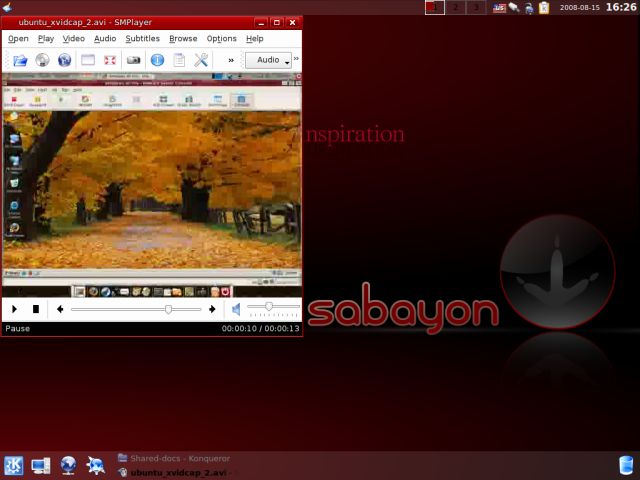Screen dimensions: 640x480
Task: Click the volume slider handle
Action: click(269, 306)
